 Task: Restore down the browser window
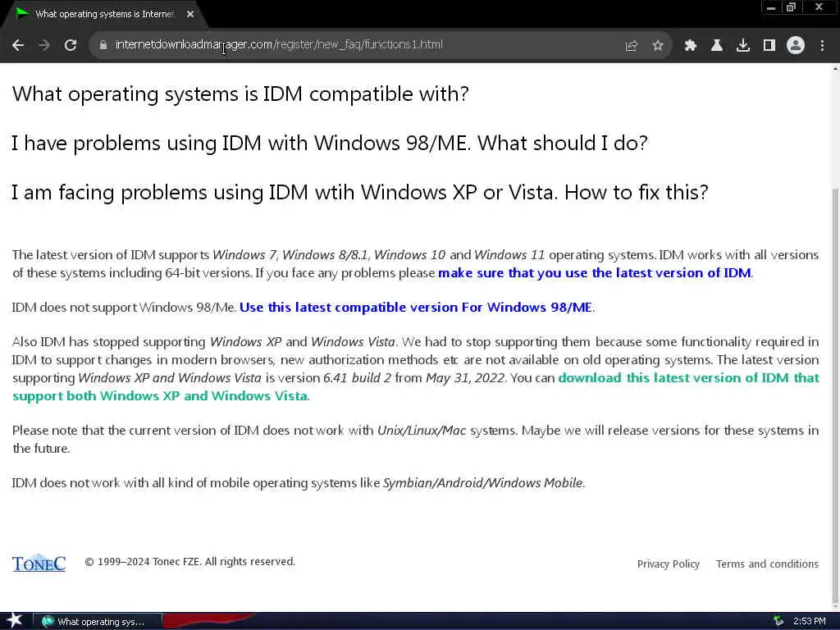click(792, 7)
